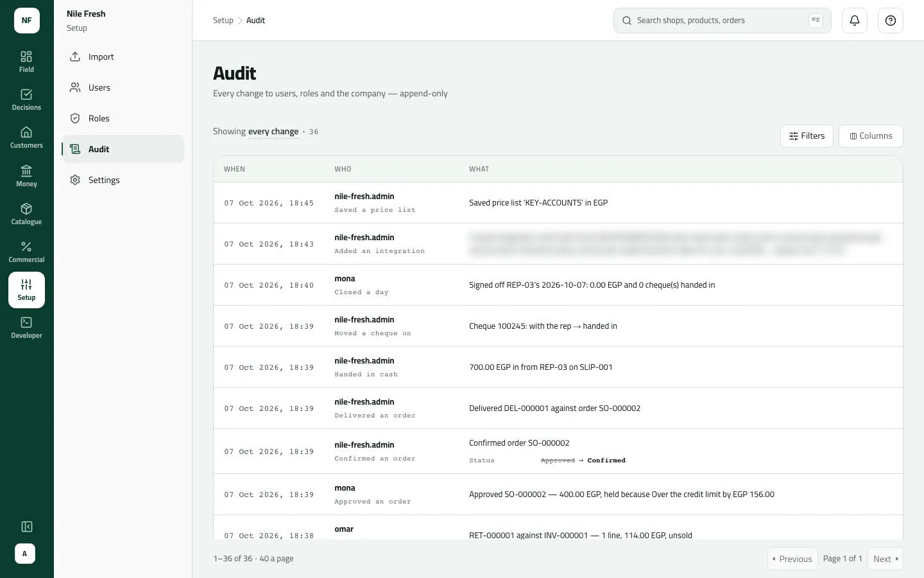Select the 'RET-000001 against INV-000001' entry

coord(558,528)
